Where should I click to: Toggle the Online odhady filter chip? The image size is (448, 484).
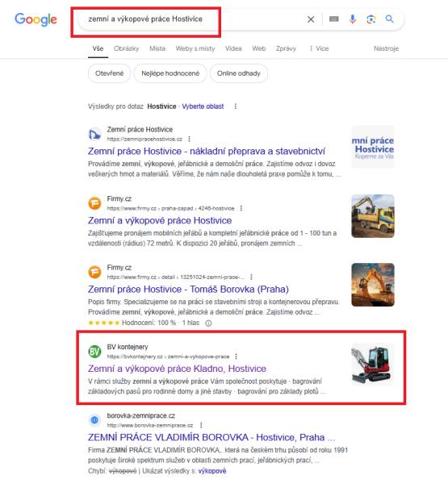[239, 73]
